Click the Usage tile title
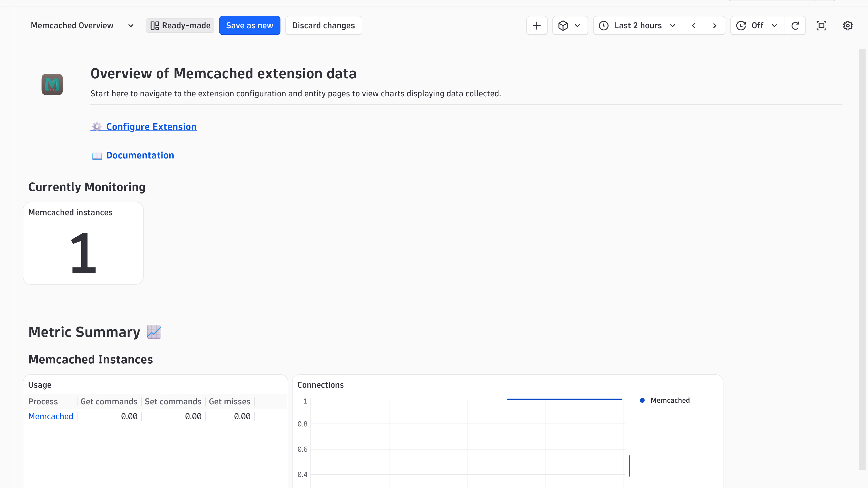 coord(40,385)
